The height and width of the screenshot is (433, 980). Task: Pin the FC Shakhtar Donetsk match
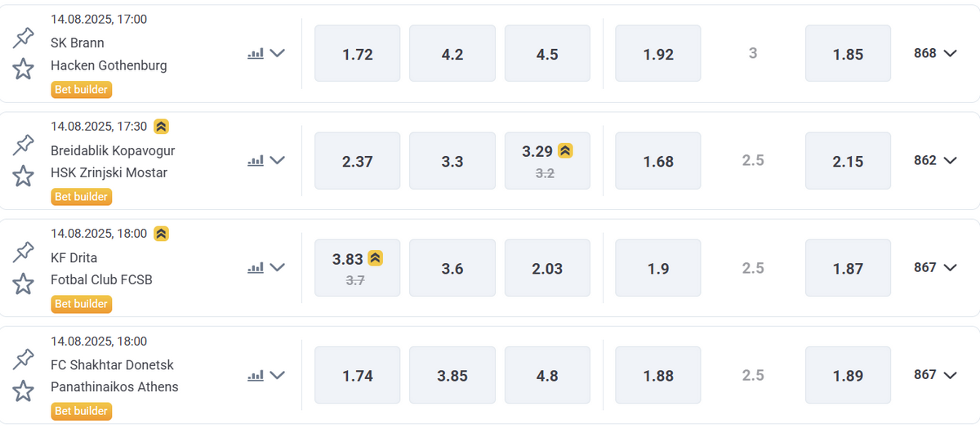(x=24, y=359)
